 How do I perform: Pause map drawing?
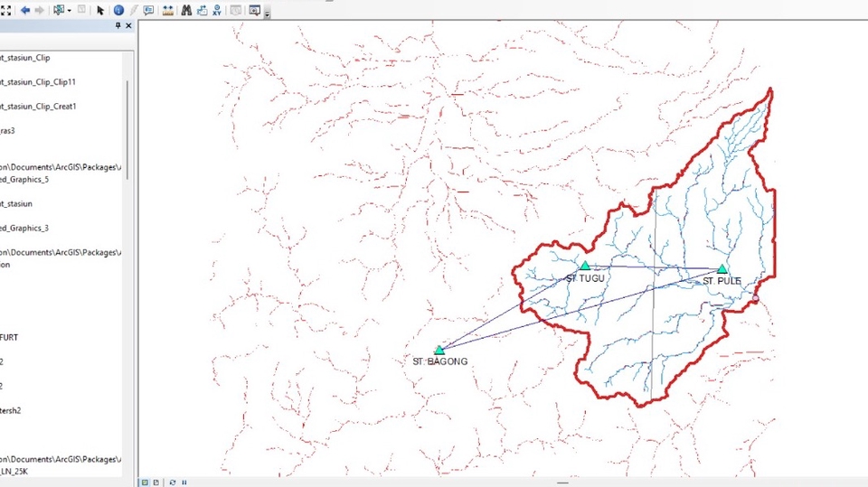click(184, 482)
